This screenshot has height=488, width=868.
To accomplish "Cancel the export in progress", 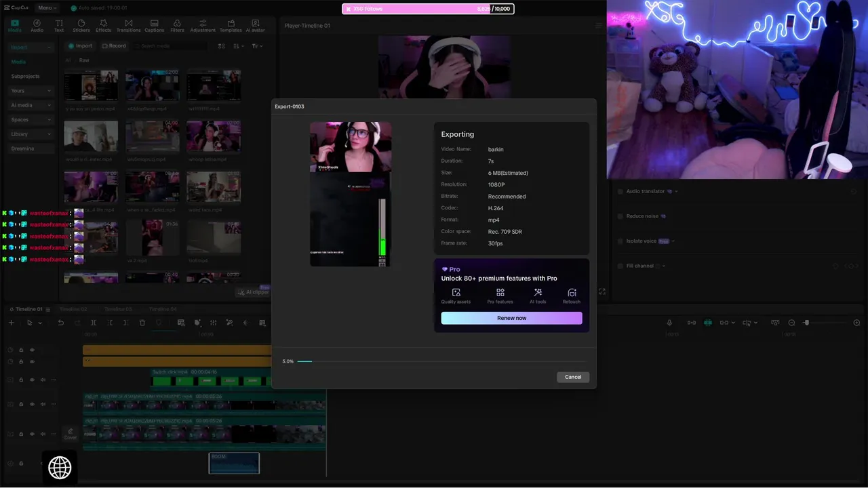I will (x=573, y=377).
